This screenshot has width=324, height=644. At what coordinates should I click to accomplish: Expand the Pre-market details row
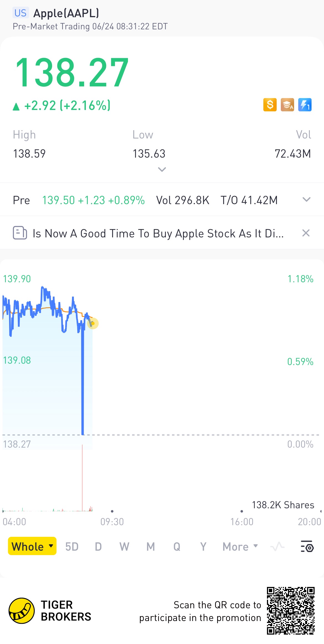(306, 199)
